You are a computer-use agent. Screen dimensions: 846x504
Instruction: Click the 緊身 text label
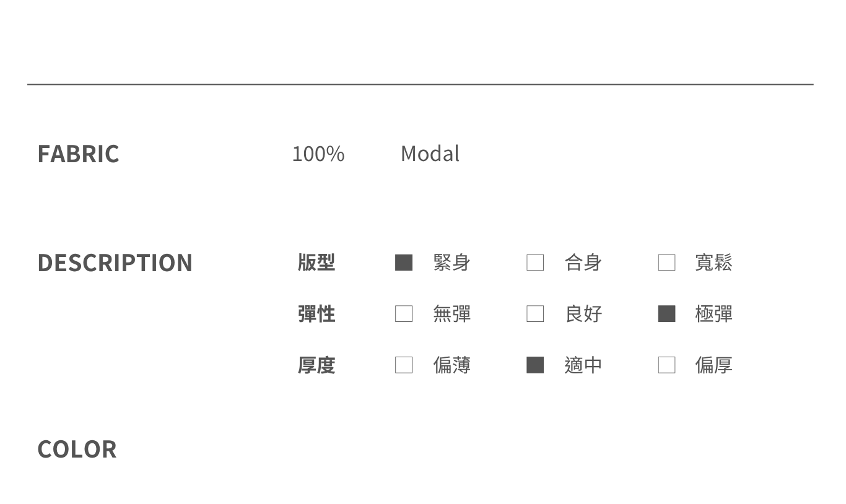pos(451,263)
